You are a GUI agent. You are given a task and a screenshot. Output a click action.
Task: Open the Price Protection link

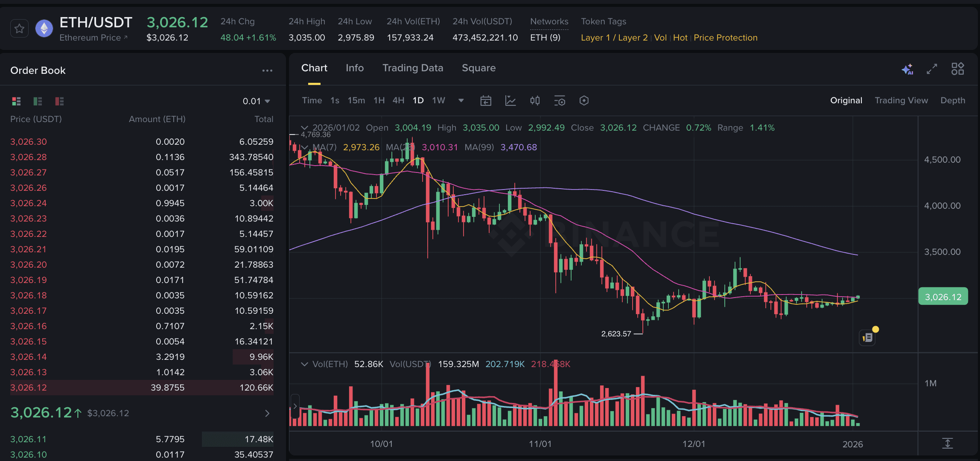click(725, 38)
